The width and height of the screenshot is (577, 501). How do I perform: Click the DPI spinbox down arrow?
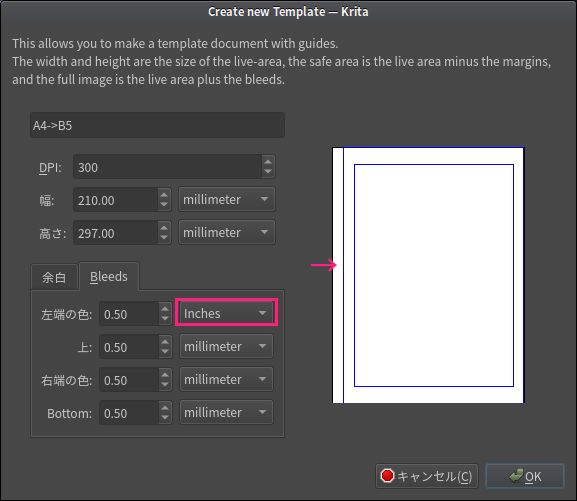click(268, 172)
